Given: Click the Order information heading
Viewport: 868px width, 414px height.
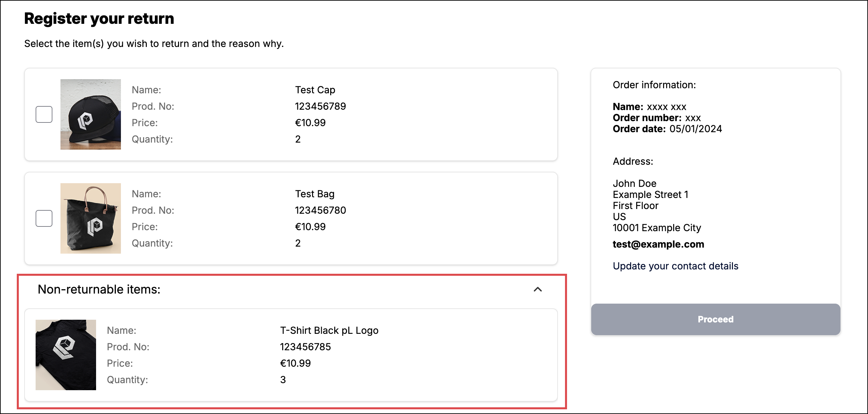Looking at the screenshot, I should [654, 85].
